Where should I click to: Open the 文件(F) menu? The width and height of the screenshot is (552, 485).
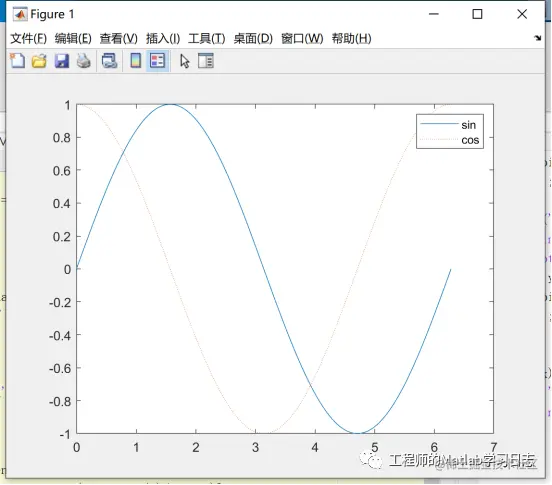[x=29, y=38]
